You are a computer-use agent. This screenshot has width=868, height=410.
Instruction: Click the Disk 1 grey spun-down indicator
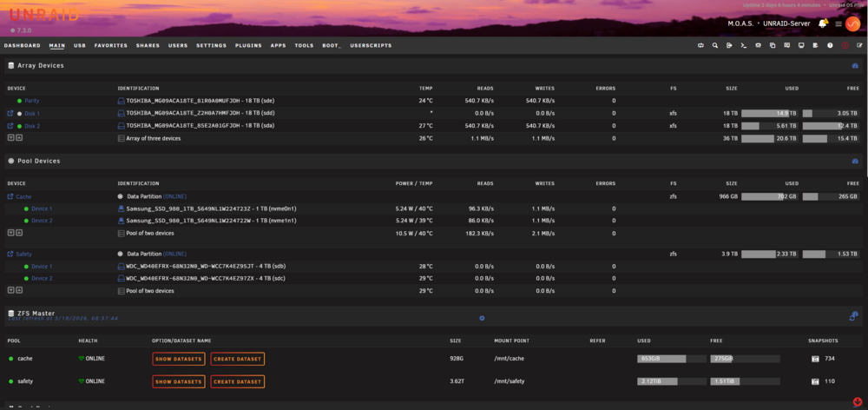point(19,113)
